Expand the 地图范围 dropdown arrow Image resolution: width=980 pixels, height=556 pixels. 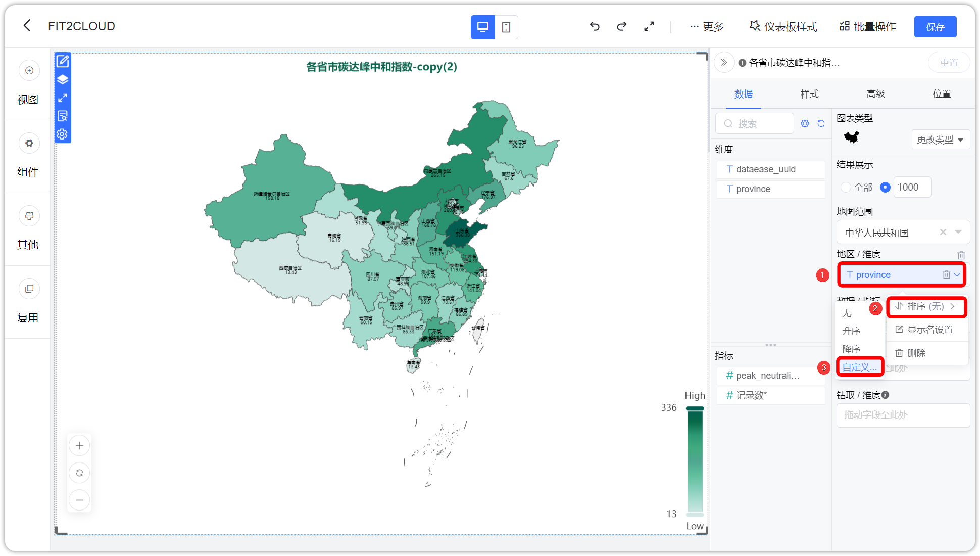(x=958, y=232)
